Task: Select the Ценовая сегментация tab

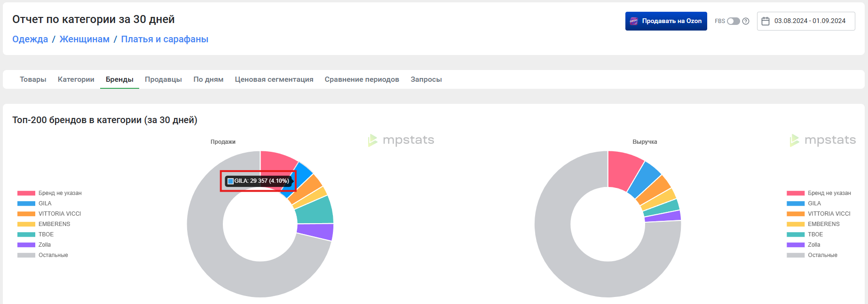Action: [274, 79]
